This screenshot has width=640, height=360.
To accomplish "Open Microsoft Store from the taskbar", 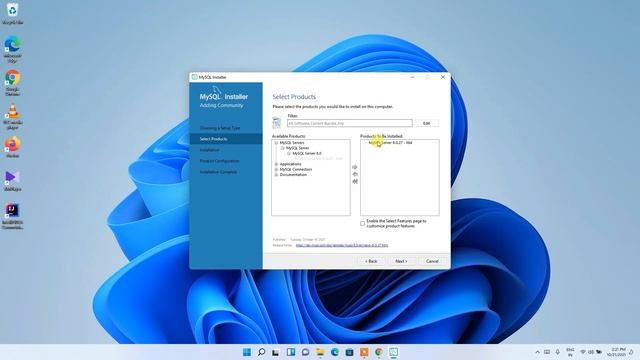I will pos(349,352).
